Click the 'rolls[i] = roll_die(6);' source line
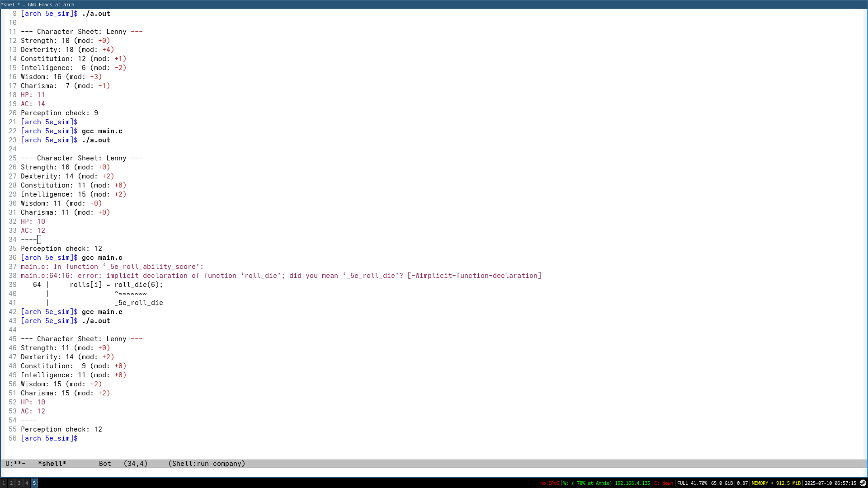 click(116, 285)
